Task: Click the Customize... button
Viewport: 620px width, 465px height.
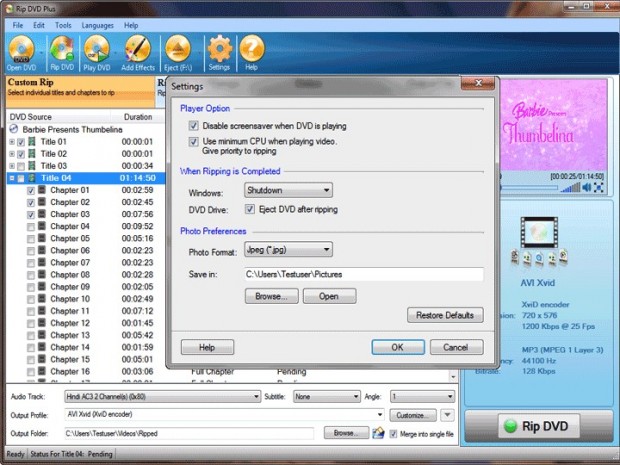Action: click(x=413, y=415)
